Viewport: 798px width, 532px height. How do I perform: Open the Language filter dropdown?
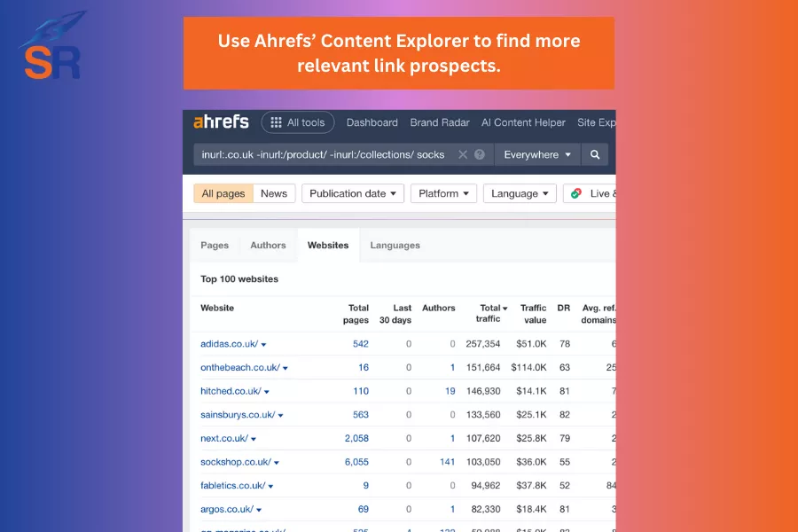(x=520, y=193)
